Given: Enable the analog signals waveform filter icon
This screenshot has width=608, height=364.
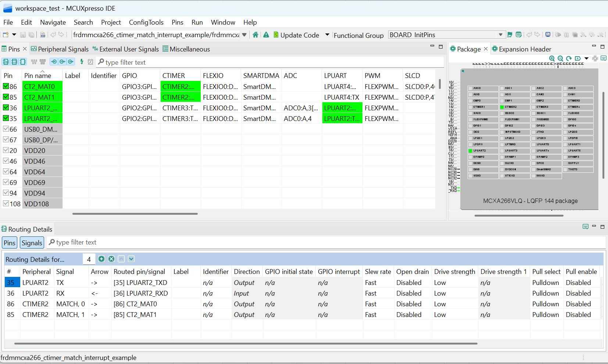Looking at the screenshot, I should (x=34, y=62).
